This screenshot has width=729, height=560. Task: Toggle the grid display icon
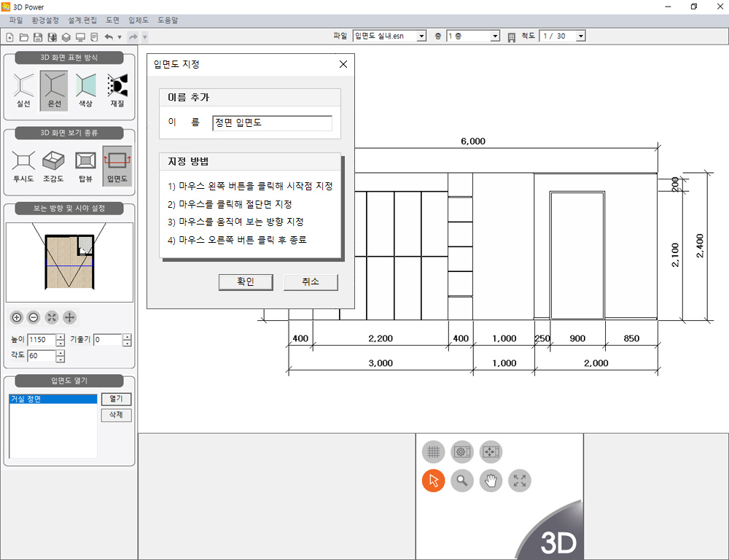434,452
